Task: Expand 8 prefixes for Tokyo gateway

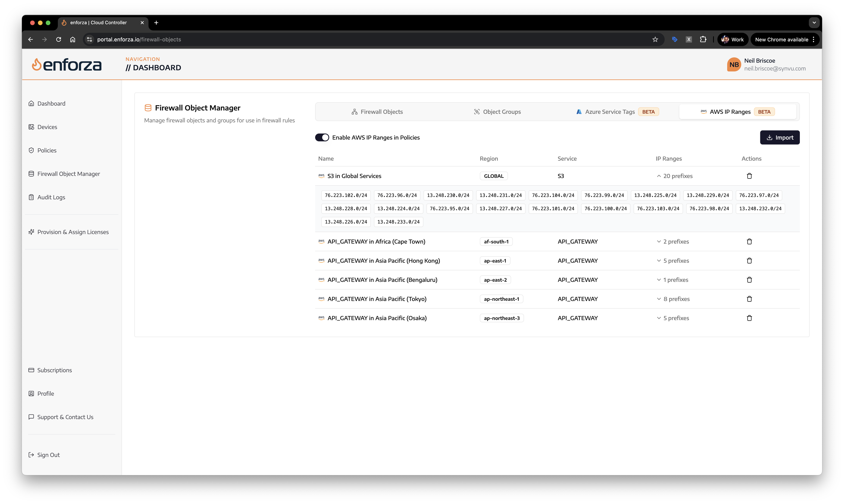Action: (673, 299)
